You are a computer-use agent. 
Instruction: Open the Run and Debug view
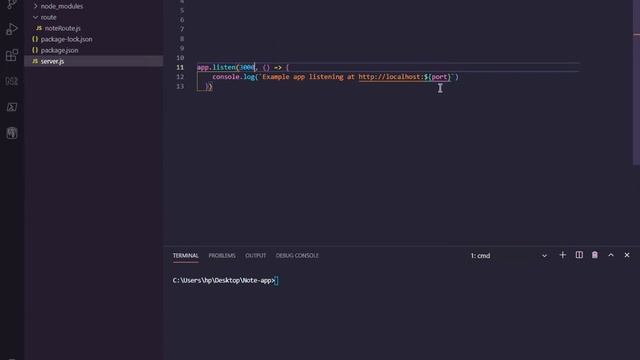pyautogui.click(x=12, y=29)
